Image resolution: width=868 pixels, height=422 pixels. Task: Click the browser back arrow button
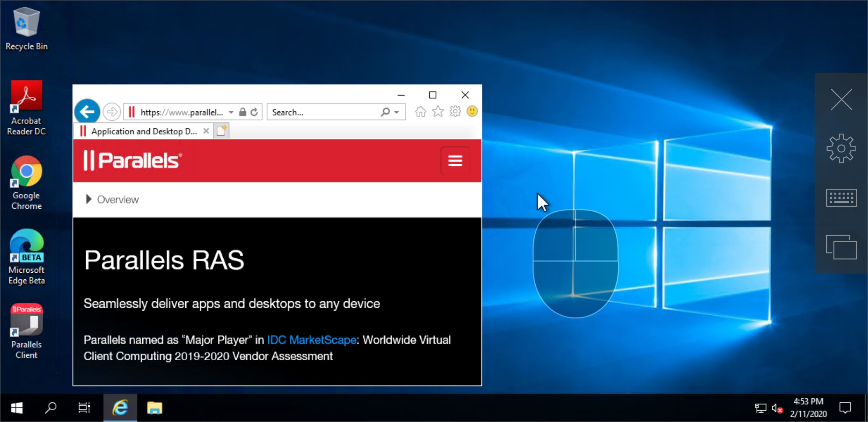[x=87, y=112]
